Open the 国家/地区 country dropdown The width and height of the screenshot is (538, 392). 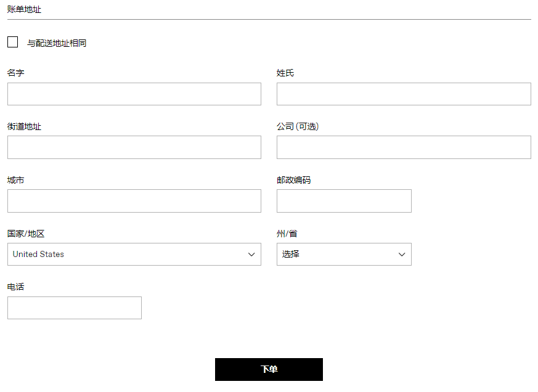134,254
